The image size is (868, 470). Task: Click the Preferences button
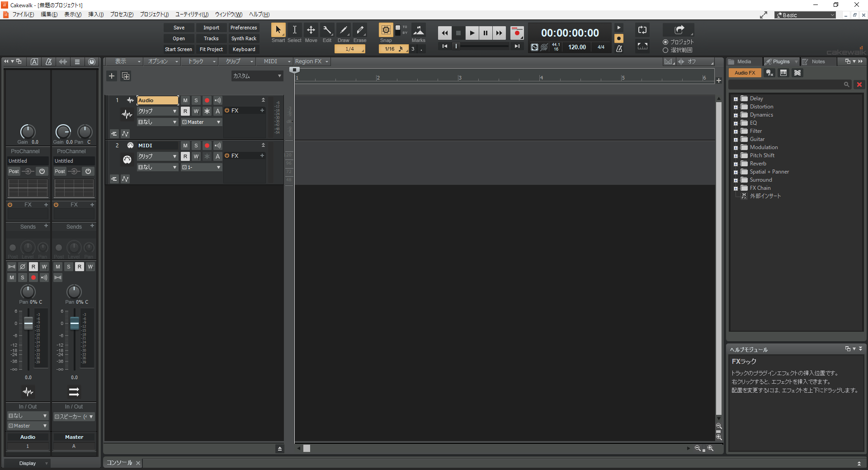point(244,28)
